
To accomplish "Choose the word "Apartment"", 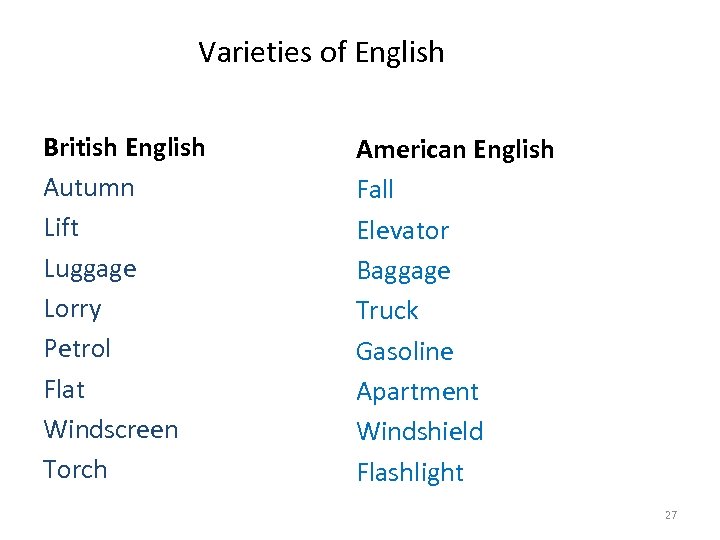I will point(417,392).
